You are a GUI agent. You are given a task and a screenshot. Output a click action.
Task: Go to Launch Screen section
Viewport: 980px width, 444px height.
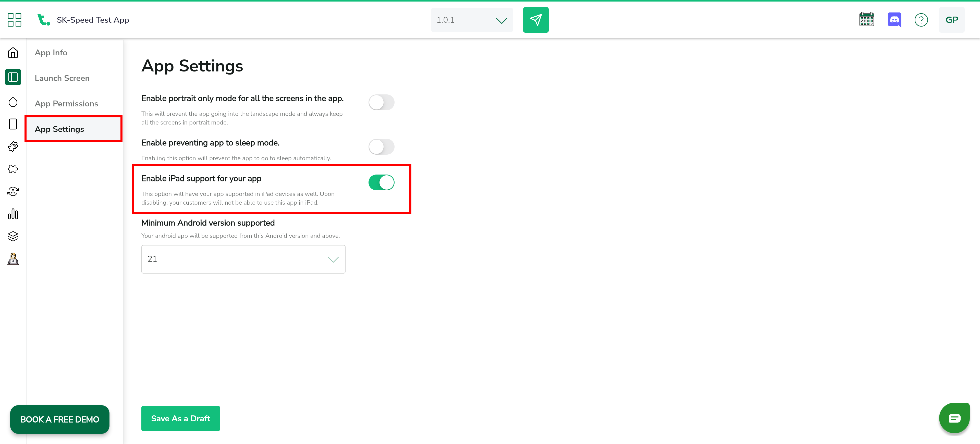click(x=62, y=78)
